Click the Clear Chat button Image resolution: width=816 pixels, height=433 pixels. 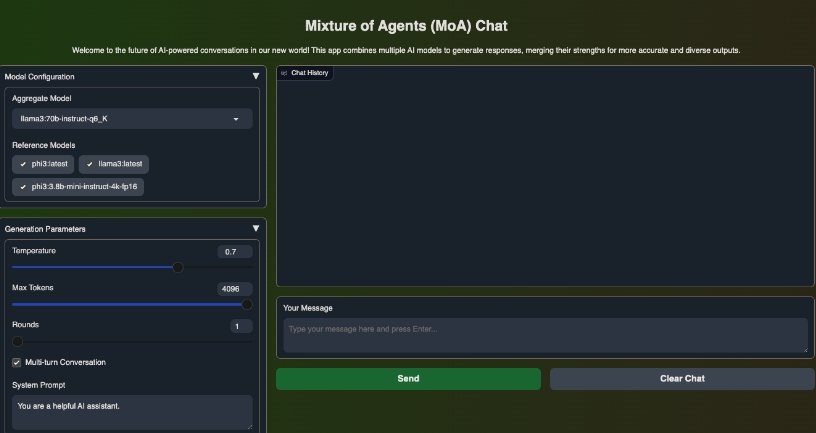pyautogui.click(x=682, y=379)
